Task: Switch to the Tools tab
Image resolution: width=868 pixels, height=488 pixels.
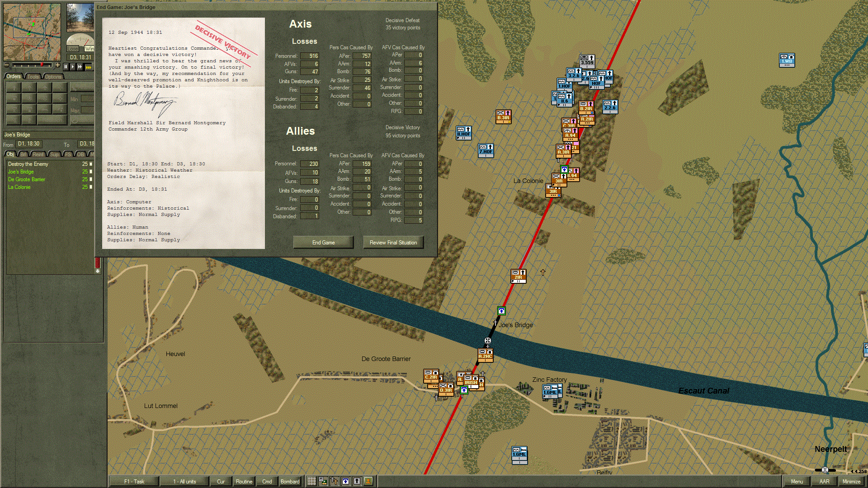Action: coord(33,77)
